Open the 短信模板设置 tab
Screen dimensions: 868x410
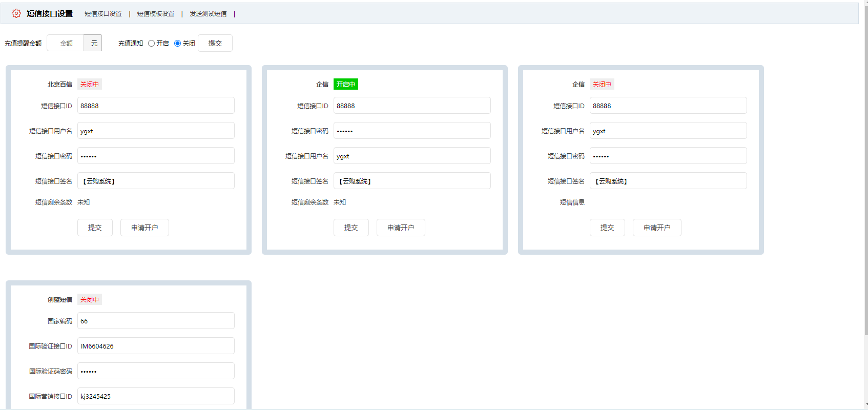tap(156, 14)
